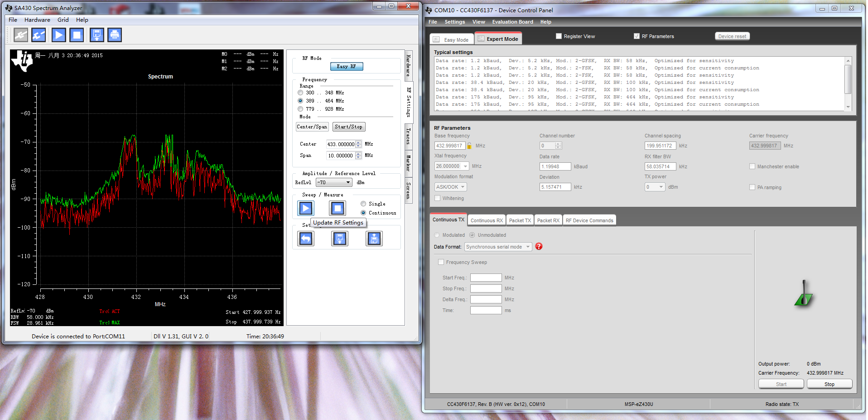
Task: Open the Hardware menu in SA430
Action: pos(37,20)
